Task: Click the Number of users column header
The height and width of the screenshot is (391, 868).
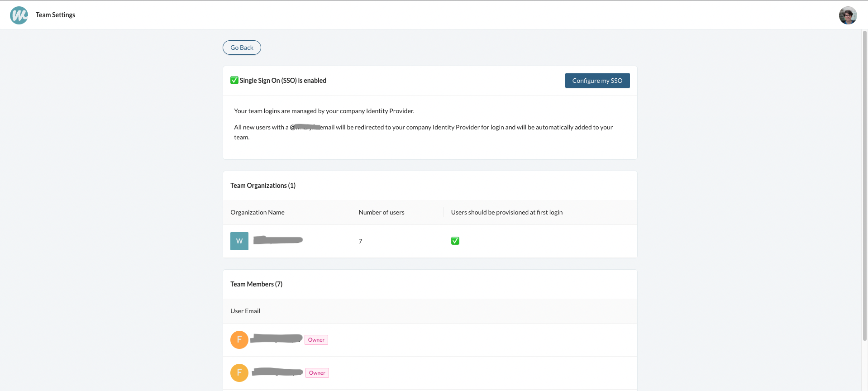Action: coord(382,212)
